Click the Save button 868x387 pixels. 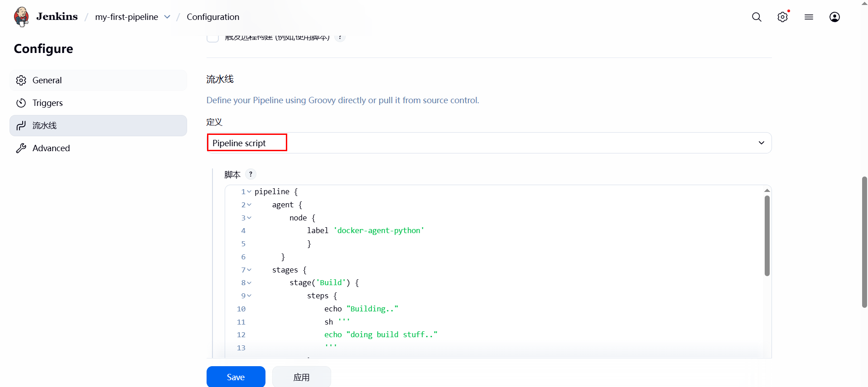point(236,377)
